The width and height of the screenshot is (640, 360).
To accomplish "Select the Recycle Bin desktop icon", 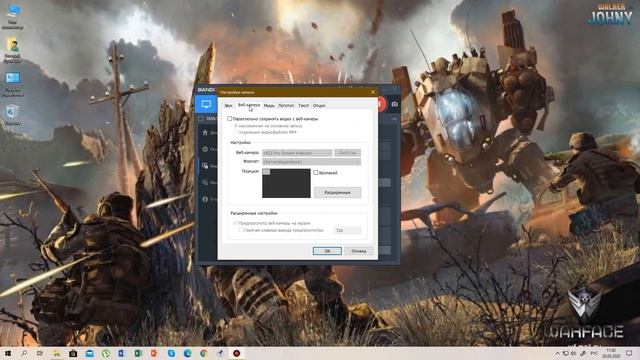I will [x=13, y=115].
